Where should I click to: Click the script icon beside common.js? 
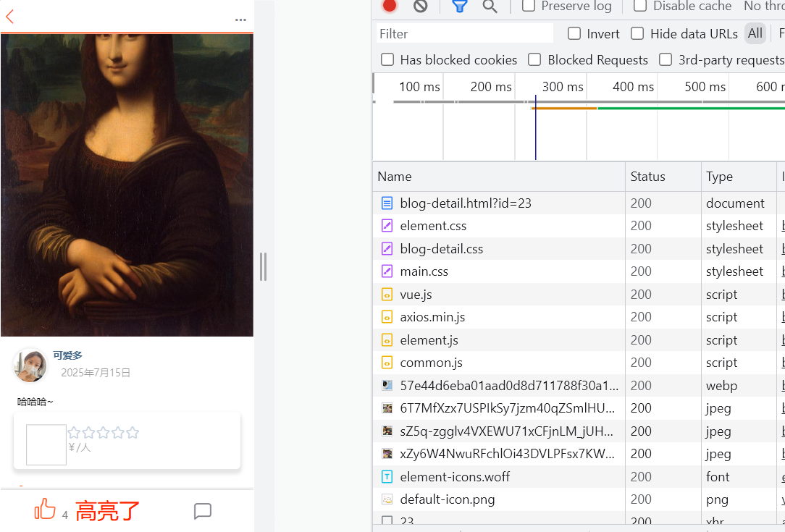tap(387, 363)
